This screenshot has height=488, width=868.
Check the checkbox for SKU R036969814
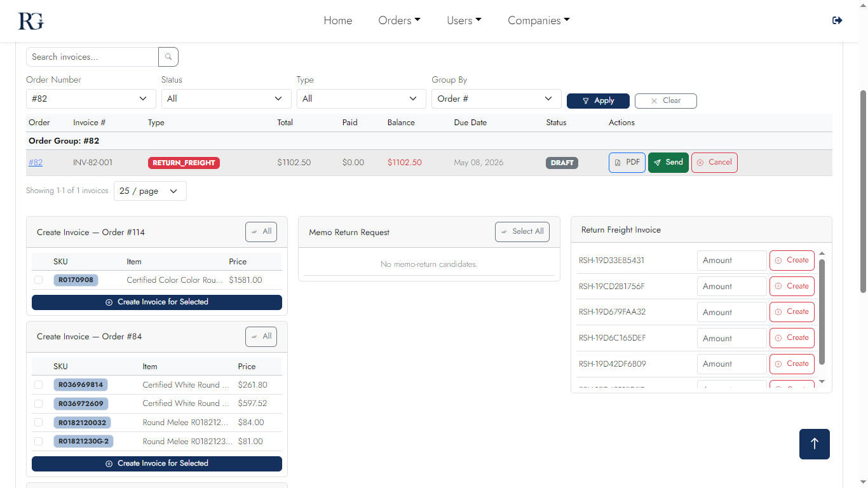click(38, 384)
